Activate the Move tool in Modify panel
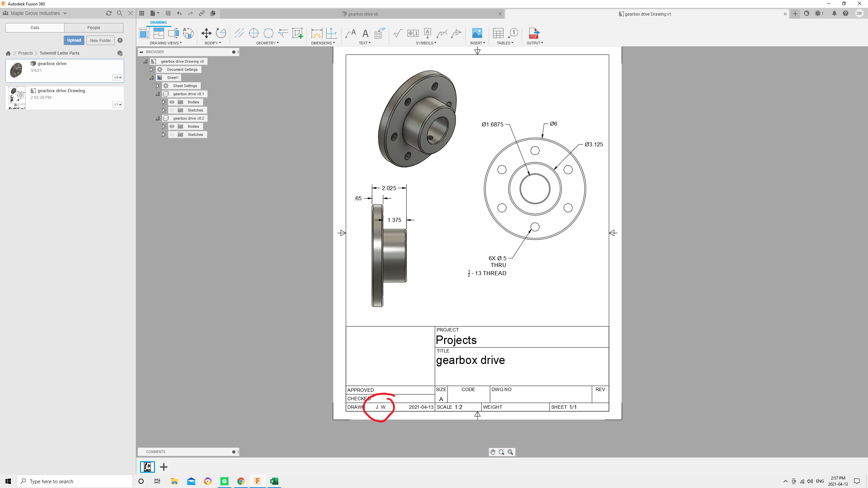Viewport: 868px width, 488px height. (x=206, y=34)
